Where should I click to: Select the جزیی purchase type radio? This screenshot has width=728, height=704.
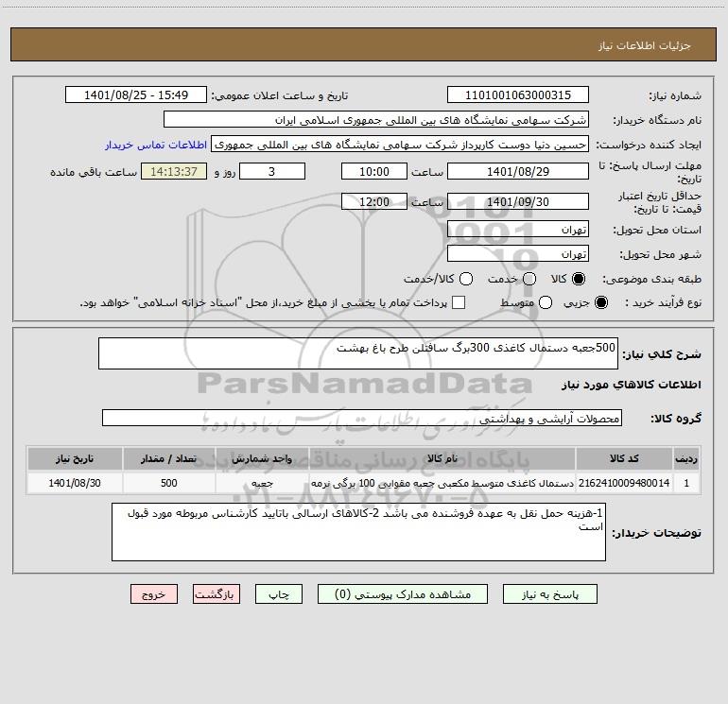coord(600,302)
